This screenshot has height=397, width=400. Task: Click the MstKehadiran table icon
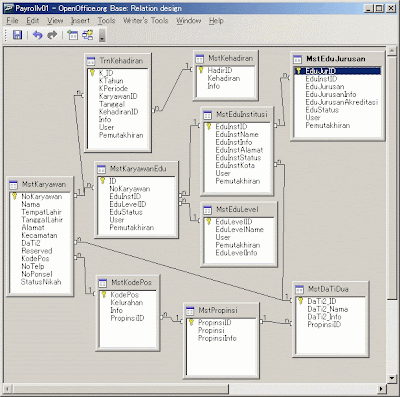(x=199, y=59)
